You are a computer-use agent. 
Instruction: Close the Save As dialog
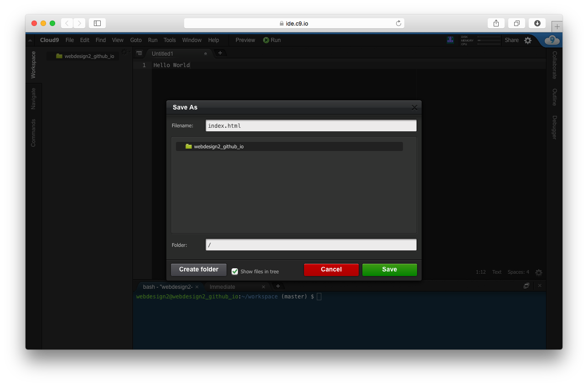click(414, 108)
